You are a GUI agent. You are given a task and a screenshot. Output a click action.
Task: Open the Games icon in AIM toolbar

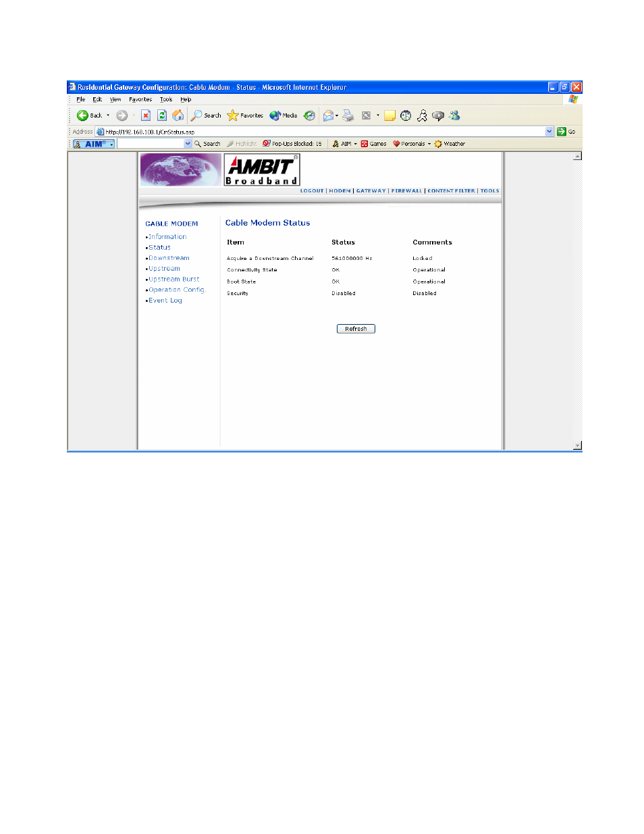(373, 144)
